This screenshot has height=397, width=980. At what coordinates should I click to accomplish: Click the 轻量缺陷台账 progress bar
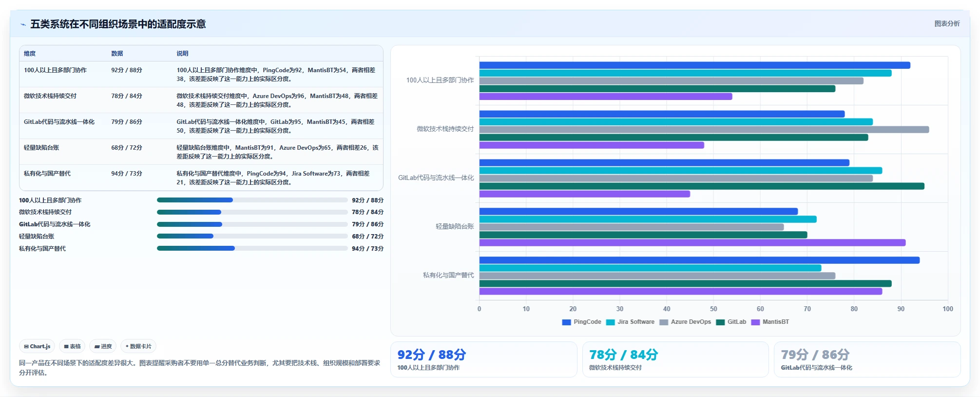tap(252, 236)
